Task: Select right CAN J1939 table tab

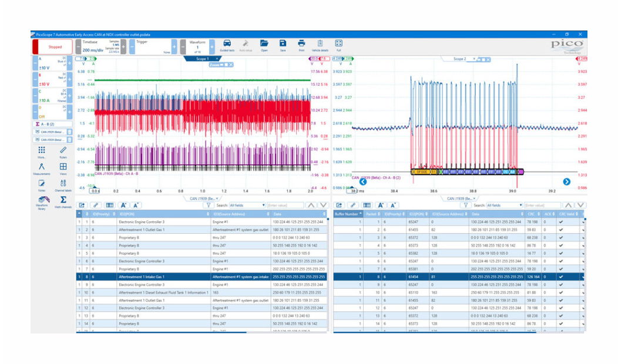Action: pos(459,198)
